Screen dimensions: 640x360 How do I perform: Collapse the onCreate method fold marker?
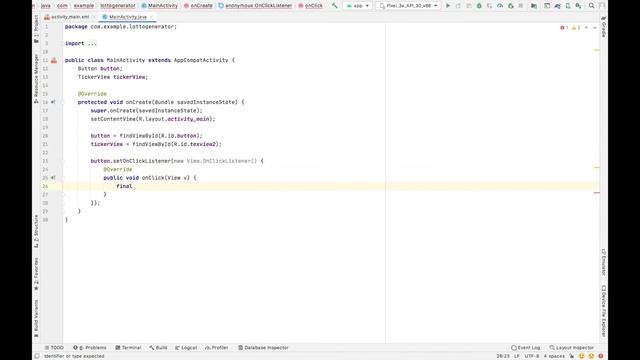click(63, 102)
